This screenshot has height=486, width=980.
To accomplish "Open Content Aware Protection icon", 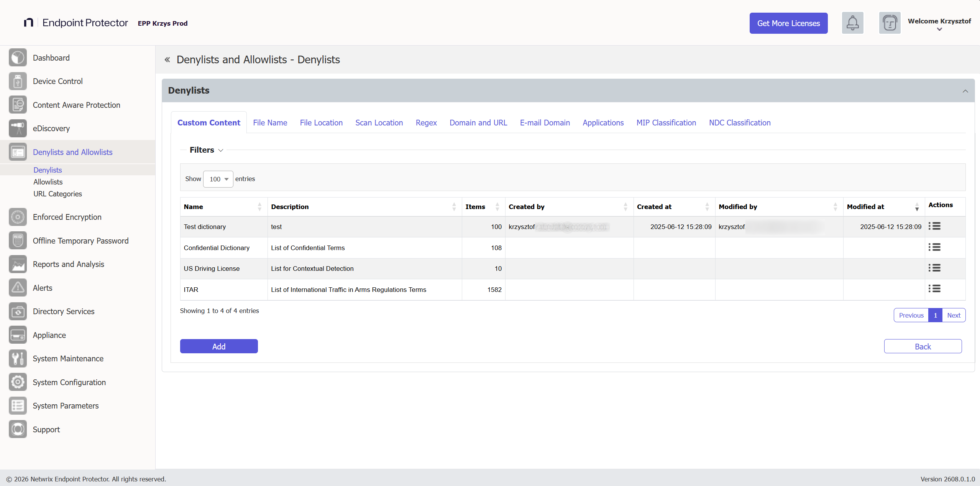I will (18, 105).
